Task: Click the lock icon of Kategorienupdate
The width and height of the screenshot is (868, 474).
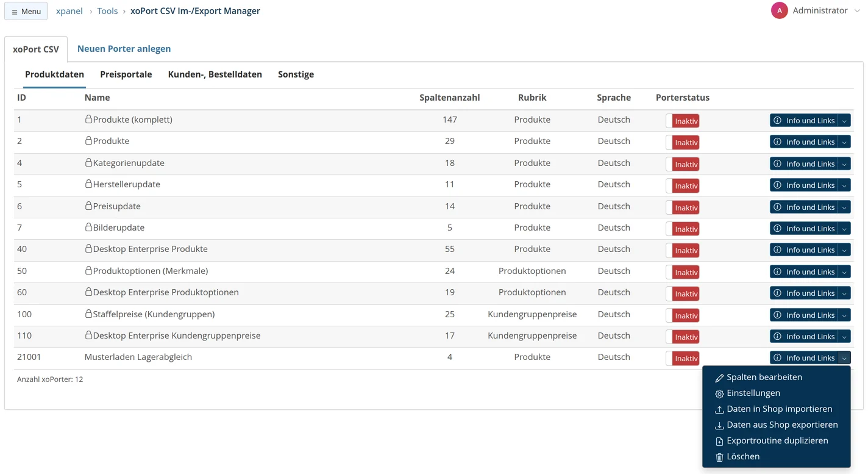Action: point(88,162)
